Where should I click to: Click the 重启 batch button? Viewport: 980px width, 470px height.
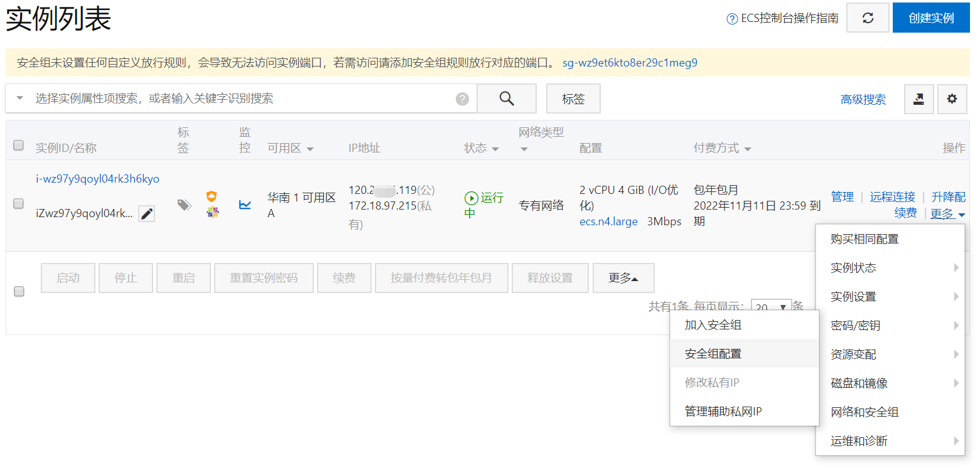[x=184, y=278]
